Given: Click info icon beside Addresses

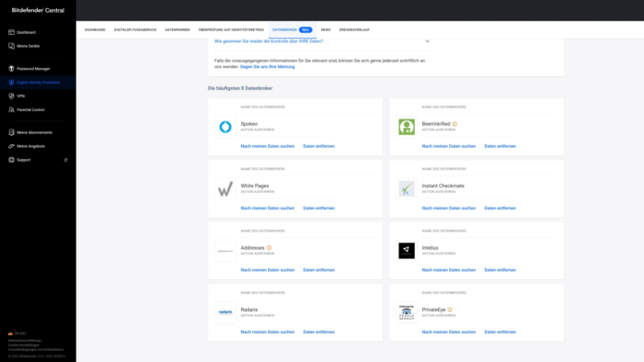Looking at the screenshot, I should pos(269,248).
